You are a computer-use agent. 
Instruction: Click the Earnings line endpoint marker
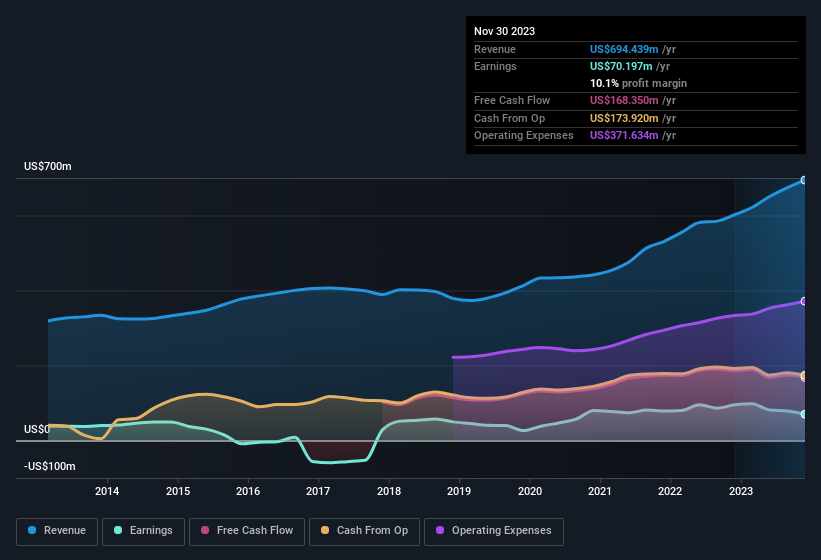click(x=804, y=414)
